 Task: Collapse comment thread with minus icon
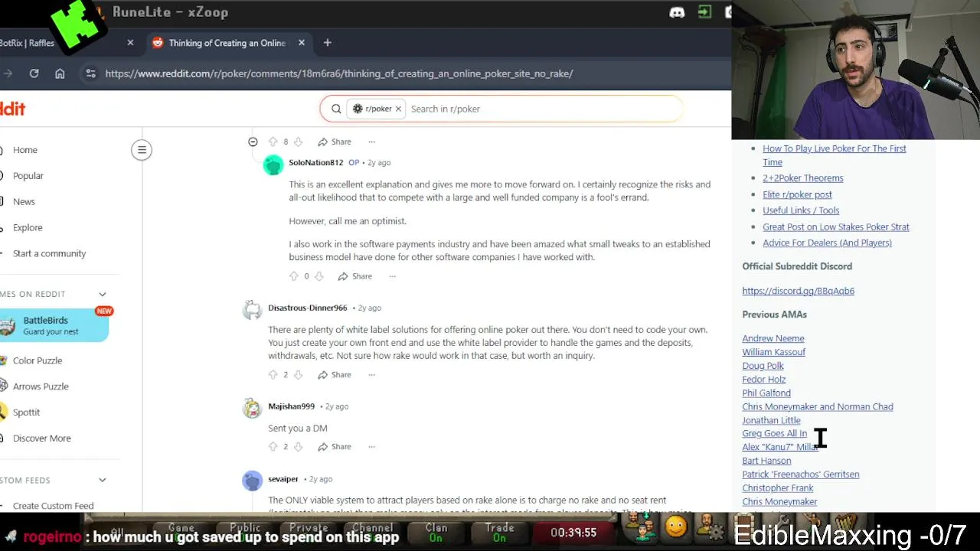coord(253,142)
